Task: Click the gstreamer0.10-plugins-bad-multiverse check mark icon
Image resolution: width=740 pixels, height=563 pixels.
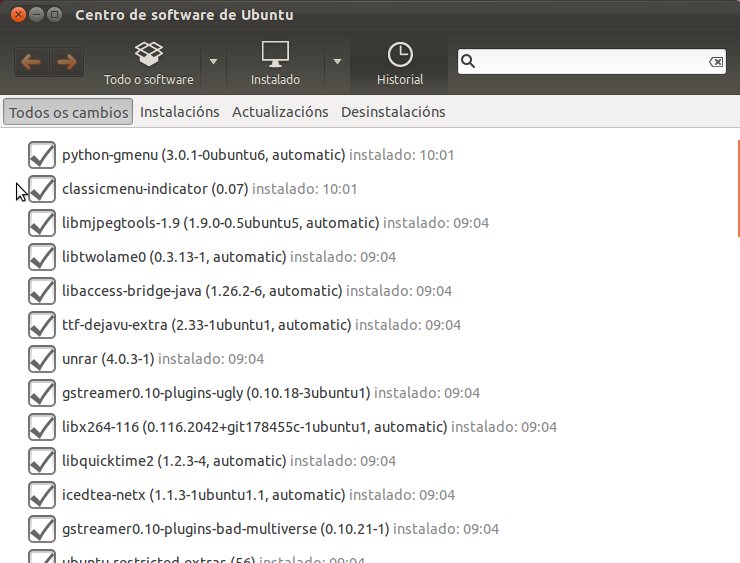Action: coord(42,529)
